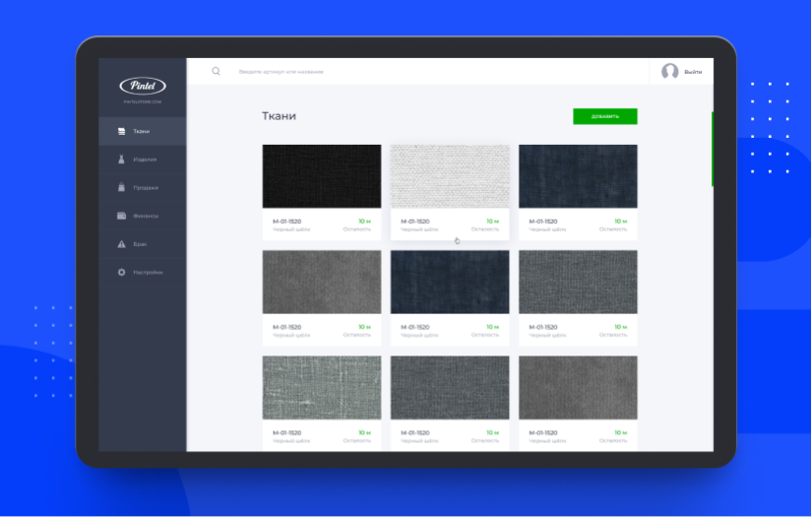Click the Выйти logout link
The height and width of the screenshot is (517, 812).
coord(693,72)
